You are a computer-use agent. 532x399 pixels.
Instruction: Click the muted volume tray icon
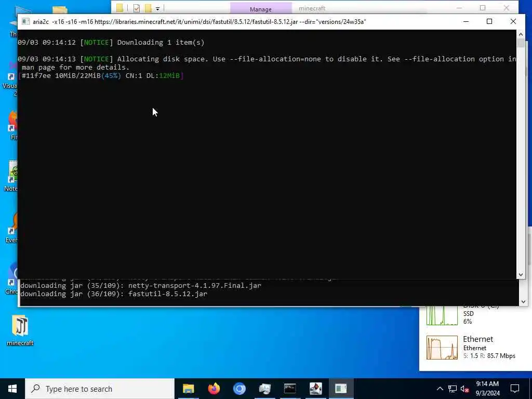[465, 389]
